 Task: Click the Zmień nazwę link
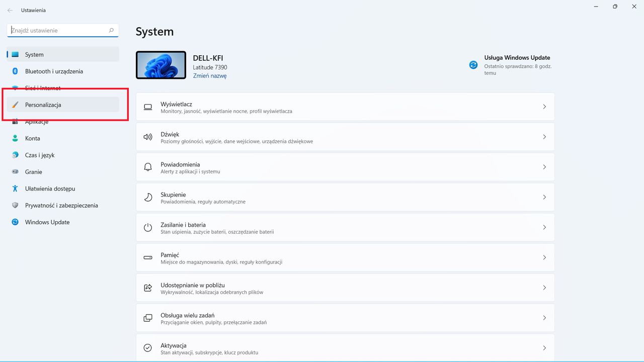[210, 75]
